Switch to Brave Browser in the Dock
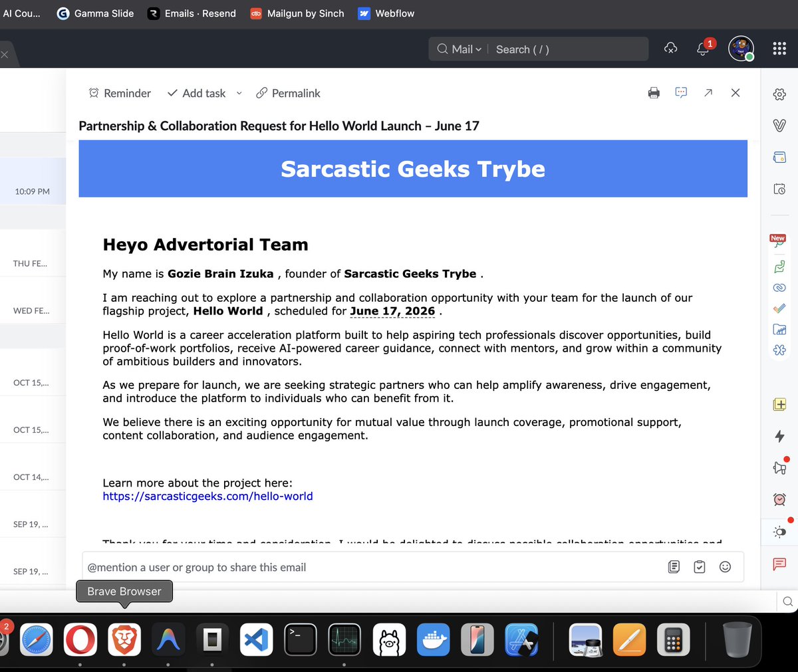The height and width of the screenshot is (672, 798). coord(124,640)
